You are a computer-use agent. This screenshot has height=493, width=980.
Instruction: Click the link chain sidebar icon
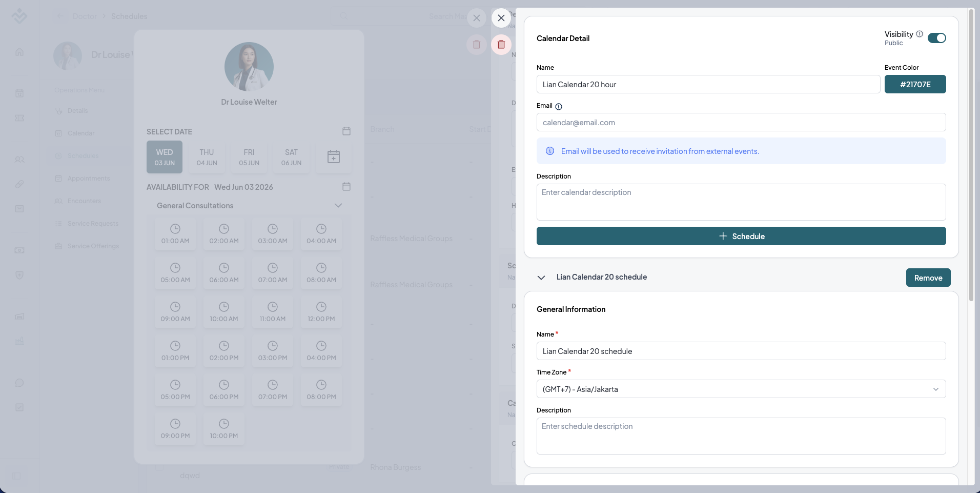coord(19,184)
